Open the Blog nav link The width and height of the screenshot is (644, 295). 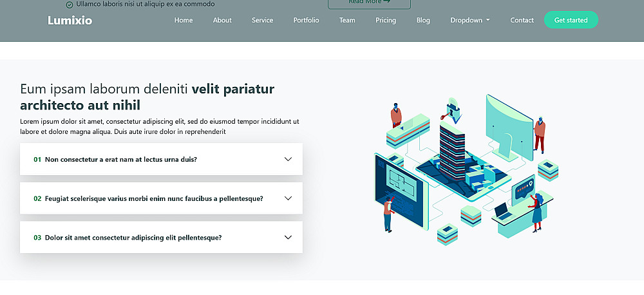tap(423, 20)
